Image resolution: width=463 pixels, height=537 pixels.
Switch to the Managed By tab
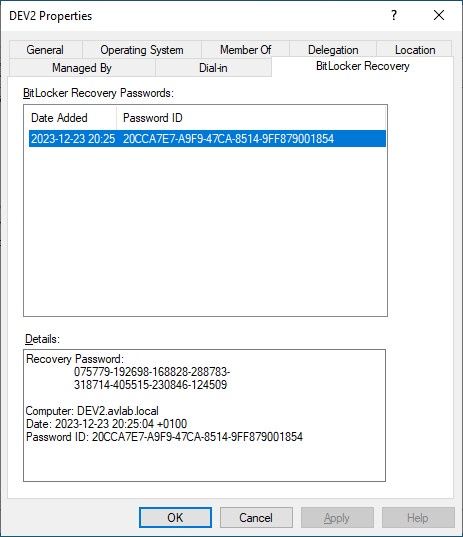pos(82,67)
